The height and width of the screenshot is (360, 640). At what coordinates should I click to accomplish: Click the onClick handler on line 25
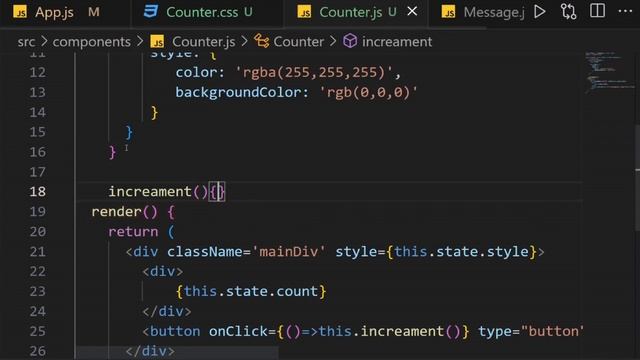(x=339, y=331)
